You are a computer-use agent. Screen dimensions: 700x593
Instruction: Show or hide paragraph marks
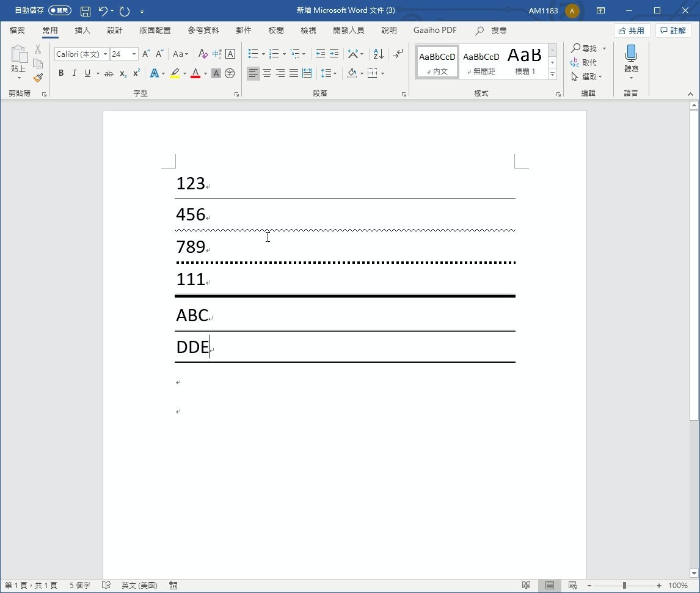(398, 54)
